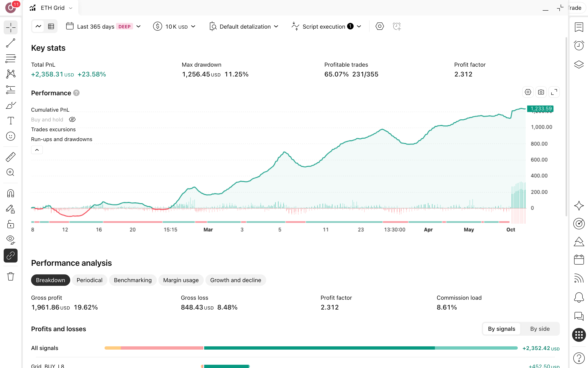Delete all drawings with trash icon
588x368 pixels.
(x=10, y=276)
